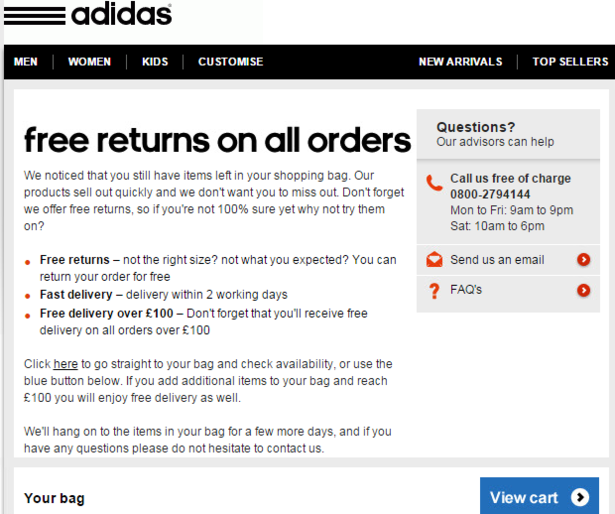This screenshot has width=615, height=514.
Task: Click the blue View cart button
Action: pyautogui.click(x=539, y=496)
